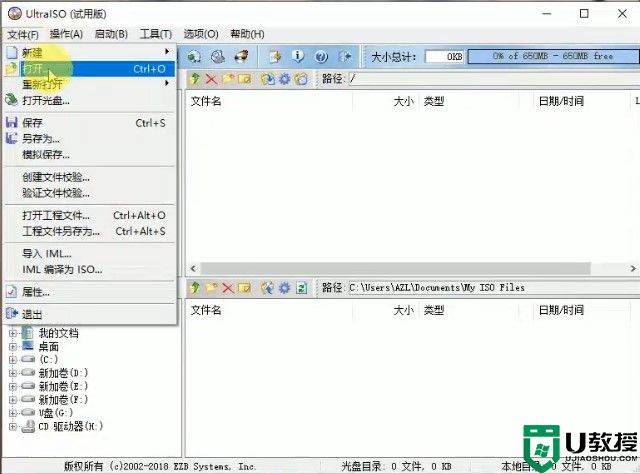Screen dimensions: 640x474
Task: Click the new folder icon in the ISO pane toolbar
Action: click(x=228, y=79)
